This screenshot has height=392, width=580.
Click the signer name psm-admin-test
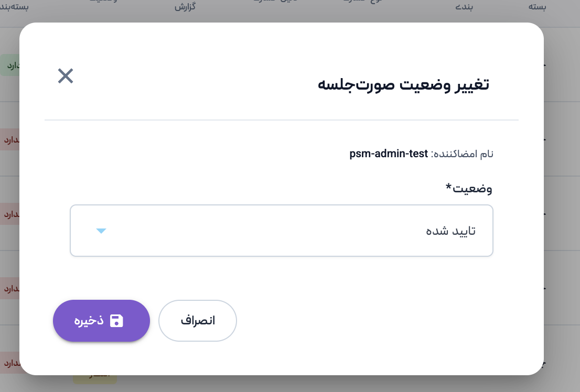tap(389, 154)
